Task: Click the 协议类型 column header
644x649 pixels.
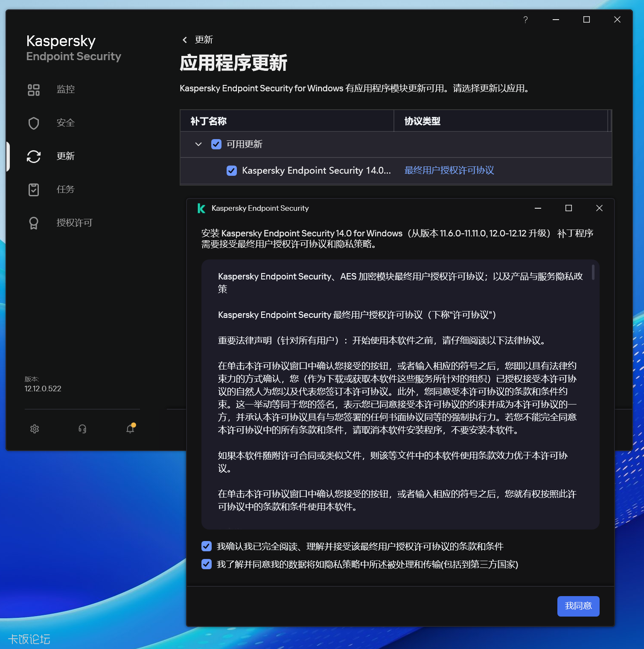Action: (501, 121)
